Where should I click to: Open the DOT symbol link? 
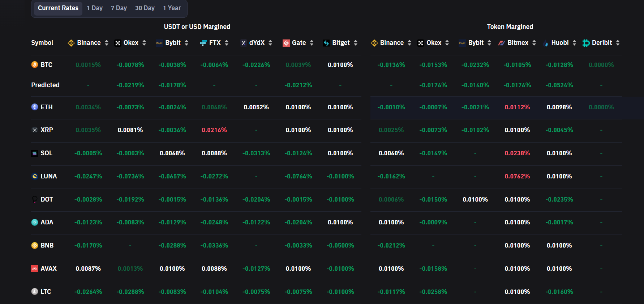tap(47, 199)
